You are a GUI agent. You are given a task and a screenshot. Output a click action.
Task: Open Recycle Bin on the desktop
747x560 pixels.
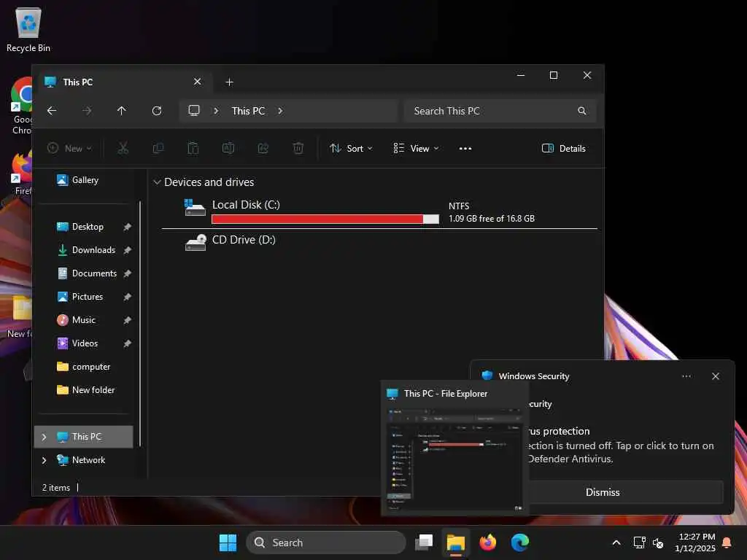point(28,29)
